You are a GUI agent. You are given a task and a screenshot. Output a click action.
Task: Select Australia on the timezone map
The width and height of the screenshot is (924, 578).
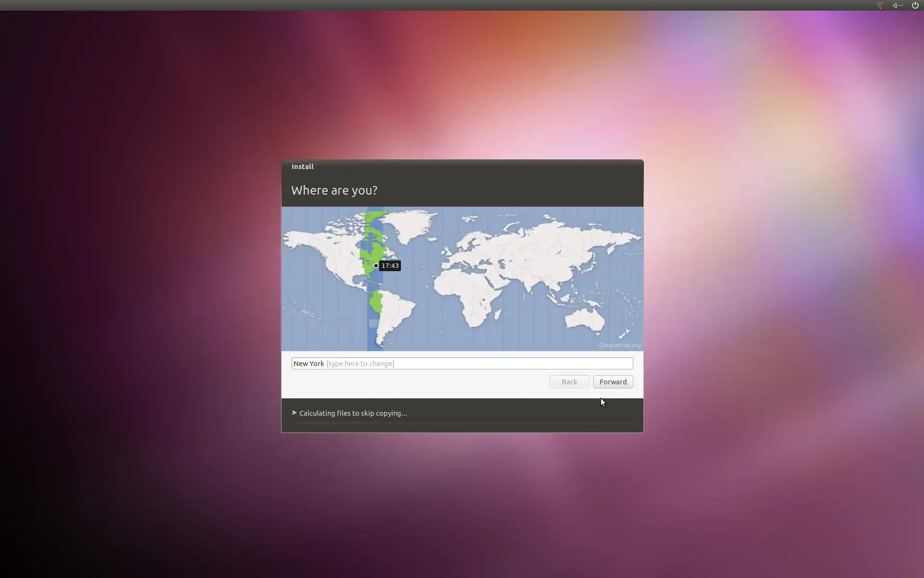(x=585, y=319)
